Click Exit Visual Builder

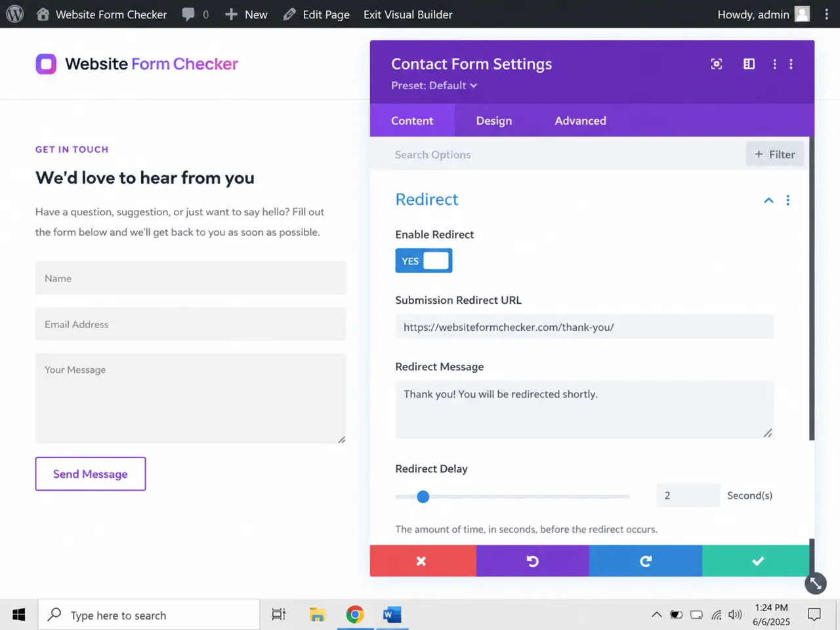point(408,14)
